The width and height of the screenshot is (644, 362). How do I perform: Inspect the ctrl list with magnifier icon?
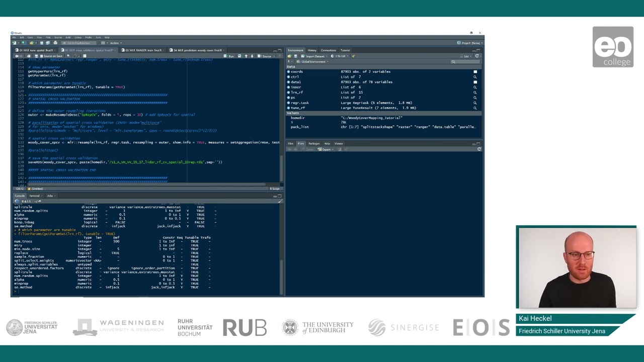475,77
